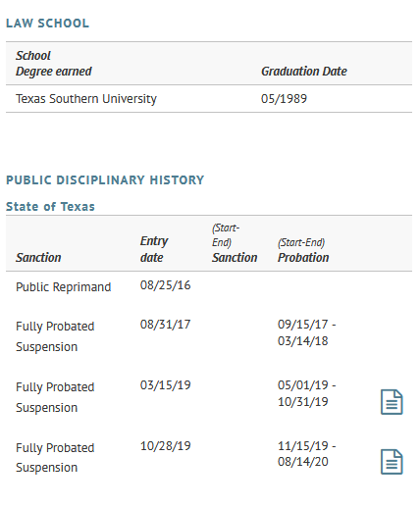Open document icon for 10/28/19 suspension
This screenshot has height=507, width=420.
coord(392,462)
